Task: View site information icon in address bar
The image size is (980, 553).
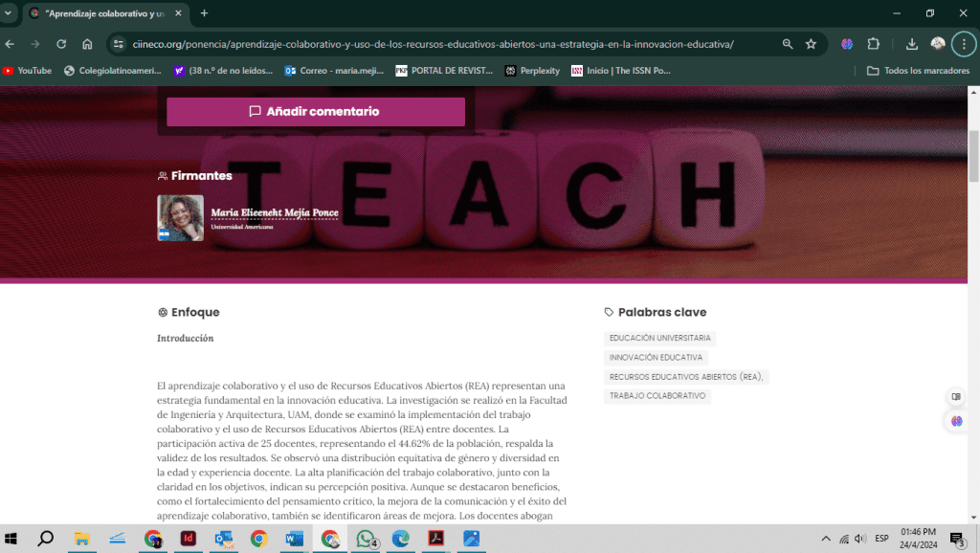Action: 118,44
